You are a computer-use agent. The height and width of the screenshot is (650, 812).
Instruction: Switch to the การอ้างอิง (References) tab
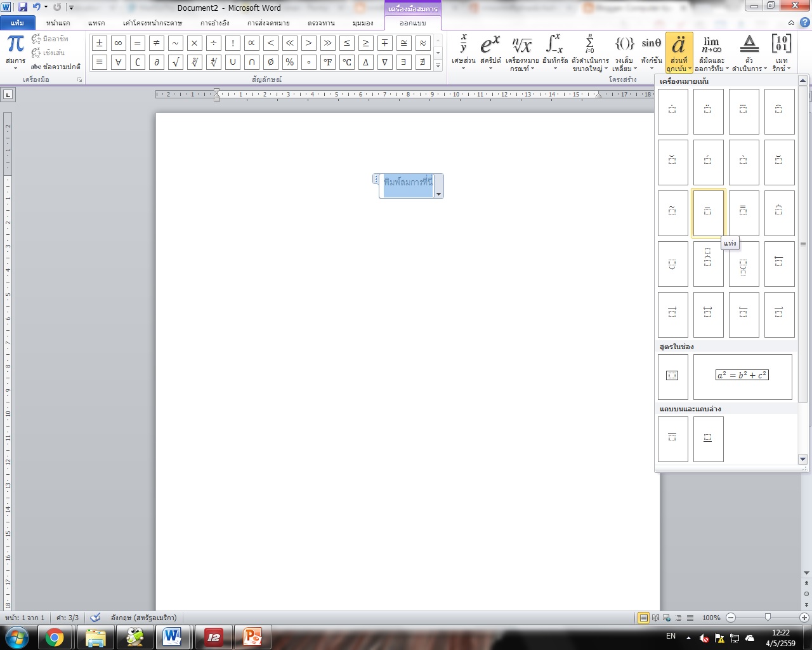[x=215, y=23]
